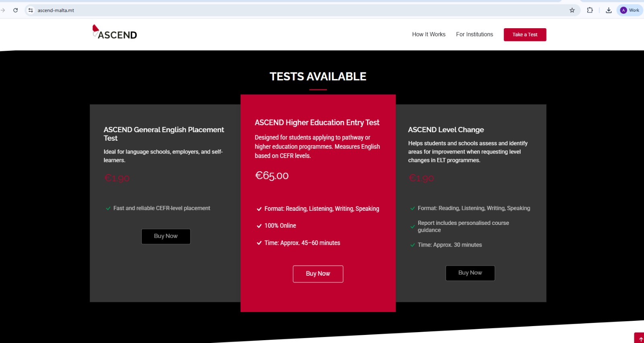Image resolution: width=644 pixels, height=343 pixels.
Task: Open the Work profile avatar
Action: pyautogui.click(x=630, y=10)
